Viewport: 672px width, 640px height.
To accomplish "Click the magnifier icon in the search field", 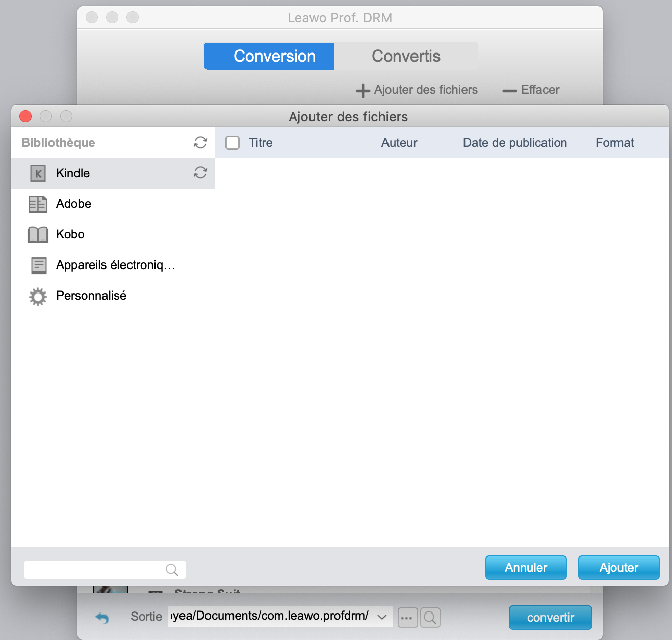I will 172,570.
